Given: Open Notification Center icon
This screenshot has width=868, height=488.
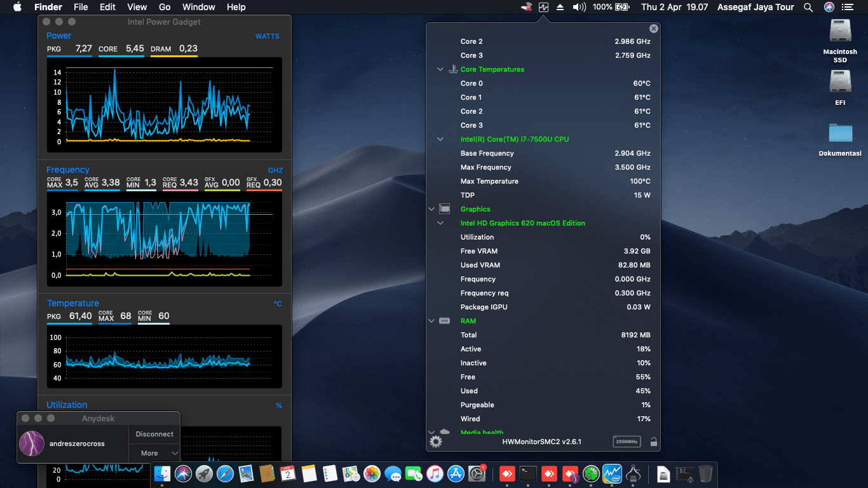Looking at the screenshot, I should pyautogui.click(x=848, y=7).
